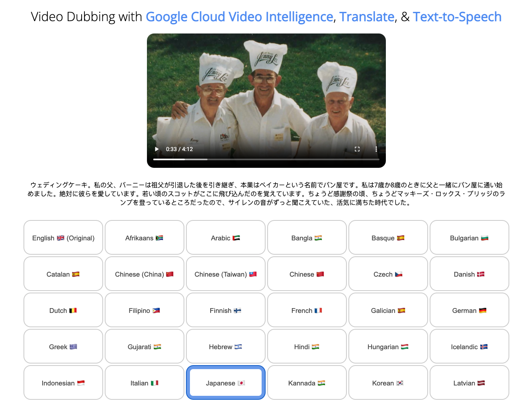Play the video

(157, 149)
